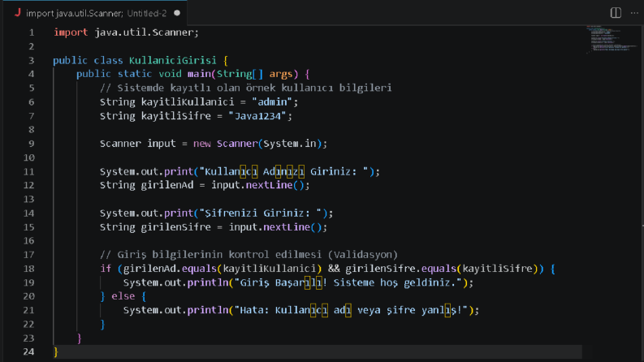Image resolution: width=644 pixels, height=362 pixels.
Task: Click "kayitliSifre" inside equals on line 18
Action: coord(497,269)
